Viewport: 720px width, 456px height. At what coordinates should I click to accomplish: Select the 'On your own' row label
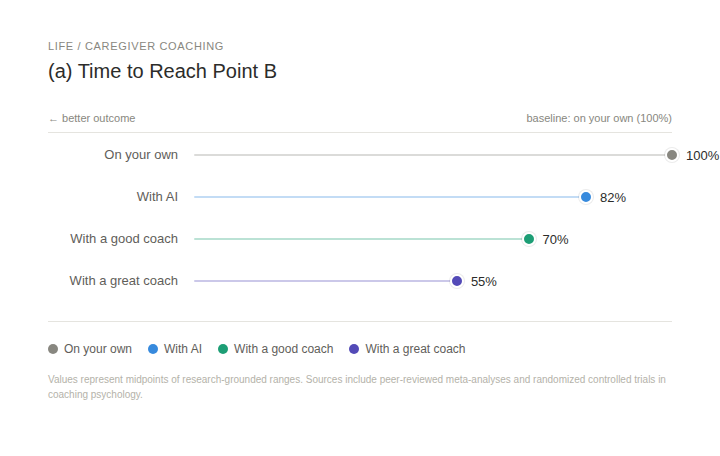pos(141,155)
